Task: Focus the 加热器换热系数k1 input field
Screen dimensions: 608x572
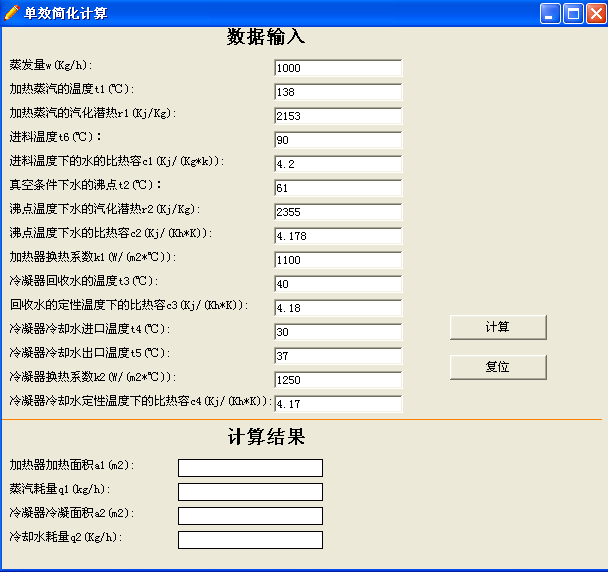Action: (338, 260)
